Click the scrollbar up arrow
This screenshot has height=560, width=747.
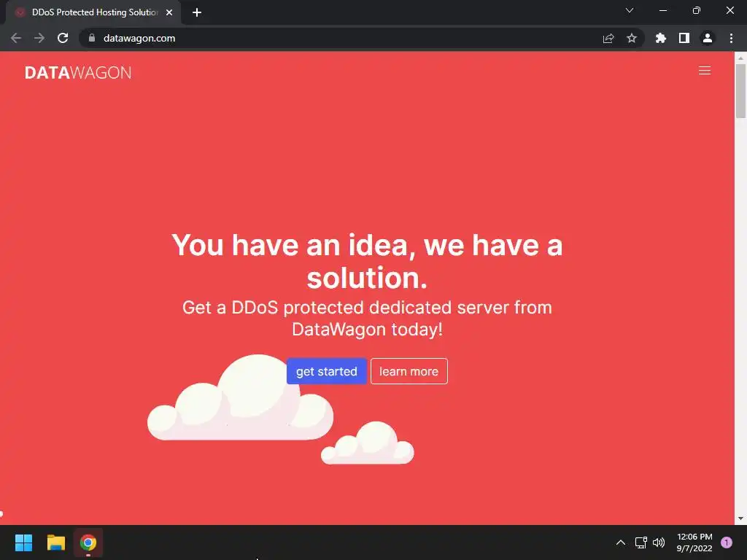[740, 58]
